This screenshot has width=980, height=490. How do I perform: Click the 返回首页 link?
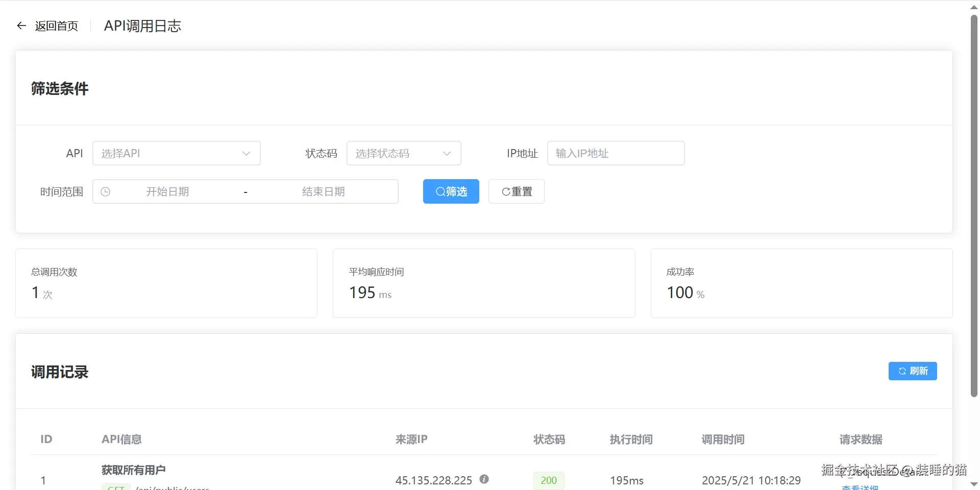click(56, 26)
